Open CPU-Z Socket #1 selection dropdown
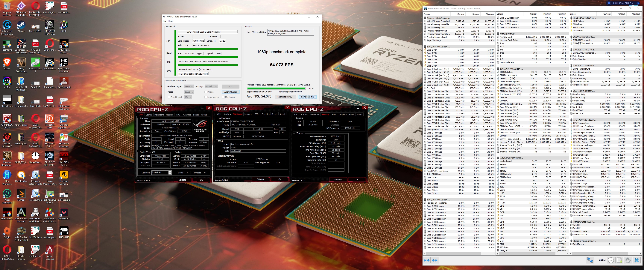Image resolution: width=644 pixels, height=270 pixels. tap(162, 172)
